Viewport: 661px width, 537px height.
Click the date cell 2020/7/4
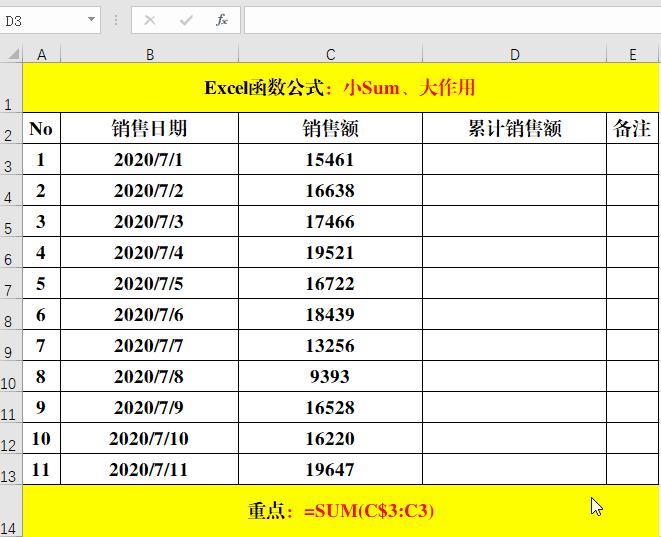(x=150, y=252)
